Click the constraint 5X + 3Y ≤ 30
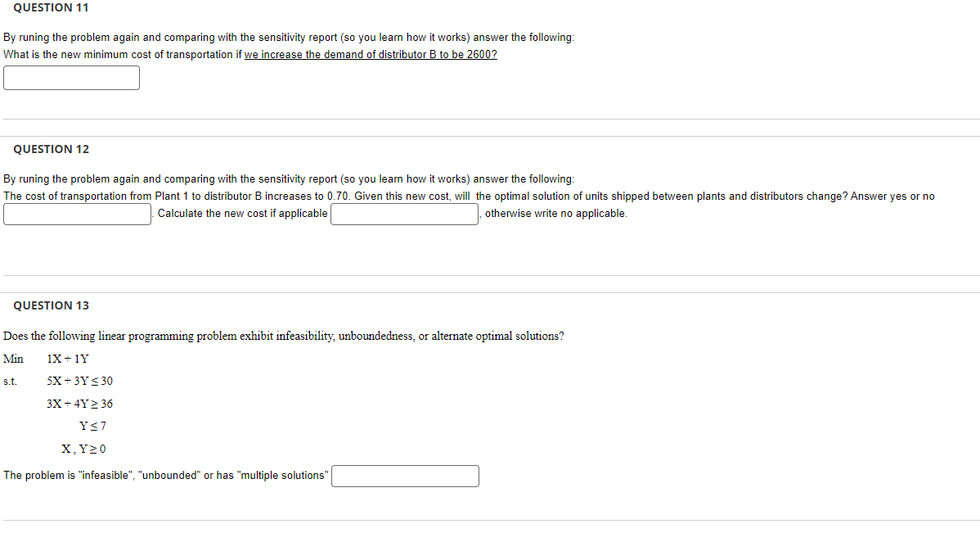Viewport: 980px width, 533px height. 80,381
